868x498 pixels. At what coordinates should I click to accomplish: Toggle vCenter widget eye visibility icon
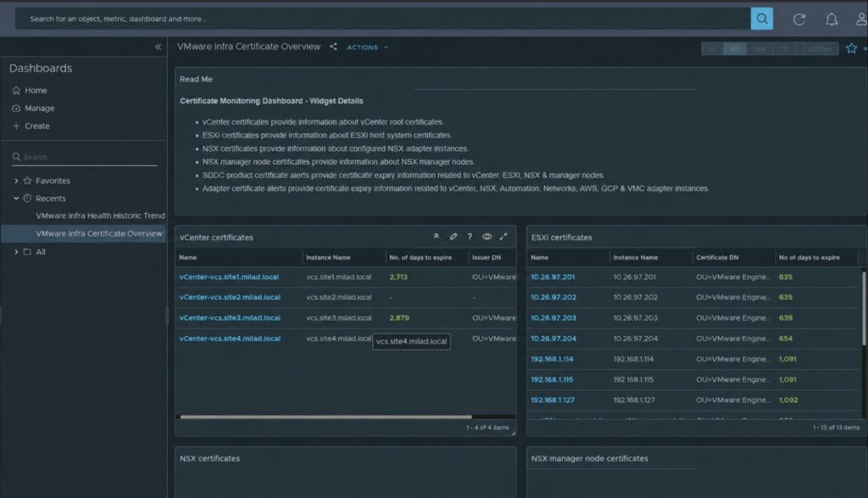487,237
